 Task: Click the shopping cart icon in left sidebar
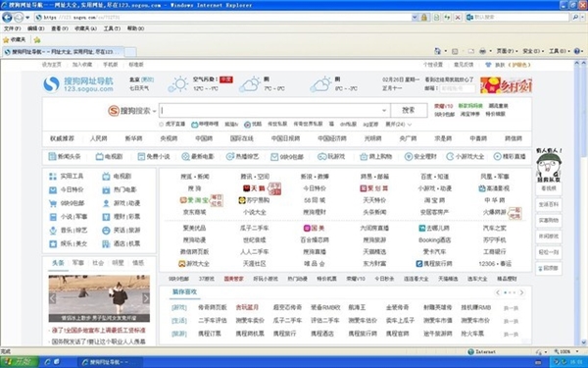click(53, 203)
